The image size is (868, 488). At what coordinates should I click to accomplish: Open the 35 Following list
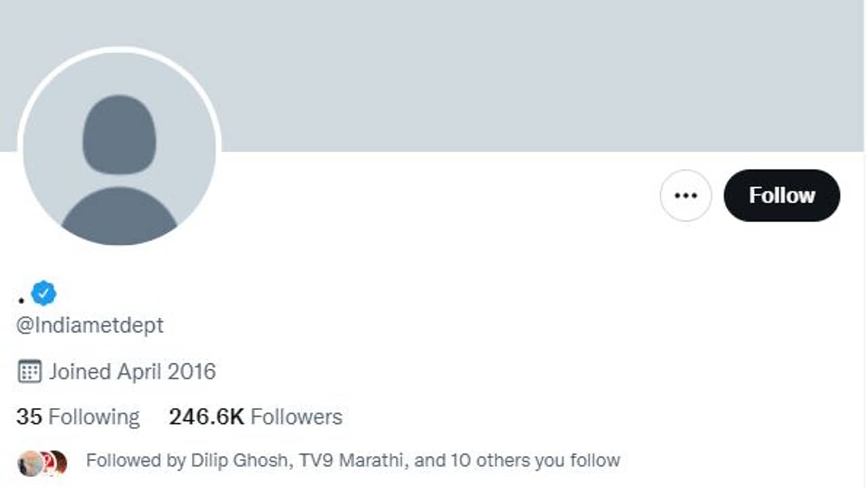pyautogui.click(x=78, y=416)
